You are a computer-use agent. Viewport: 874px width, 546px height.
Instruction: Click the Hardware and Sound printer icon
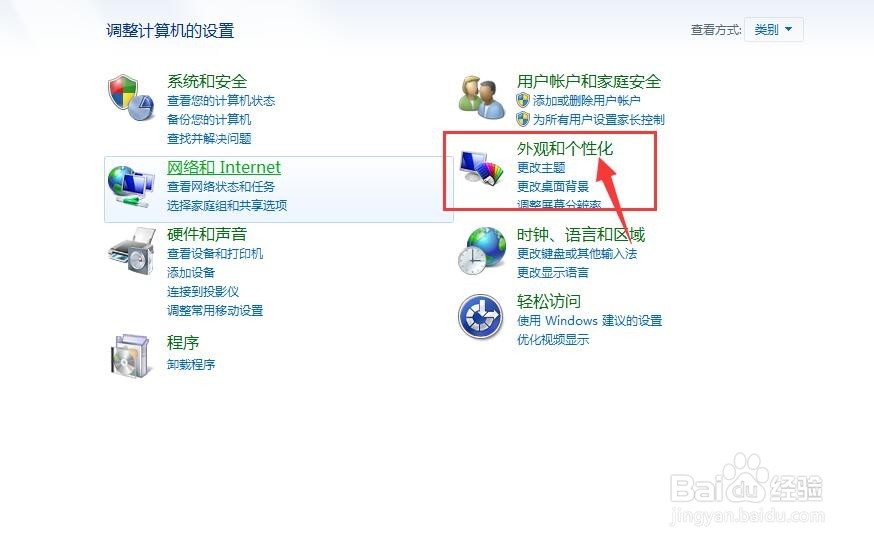pos(132,251)
